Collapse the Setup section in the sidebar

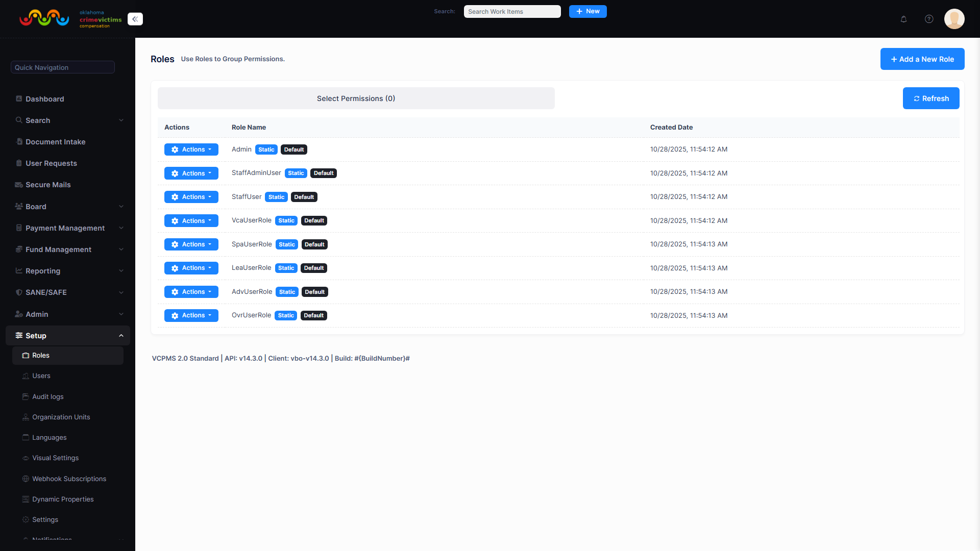click(121, 335)
